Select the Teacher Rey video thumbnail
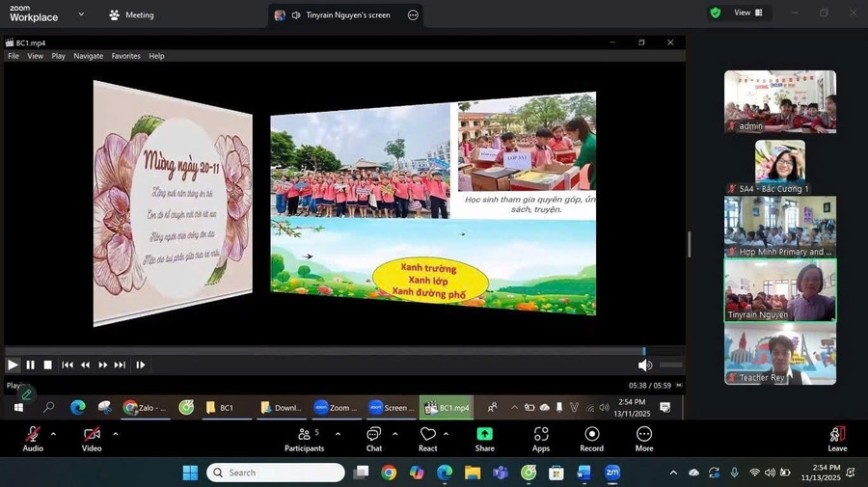868x487 pixels. pos(780,353)
